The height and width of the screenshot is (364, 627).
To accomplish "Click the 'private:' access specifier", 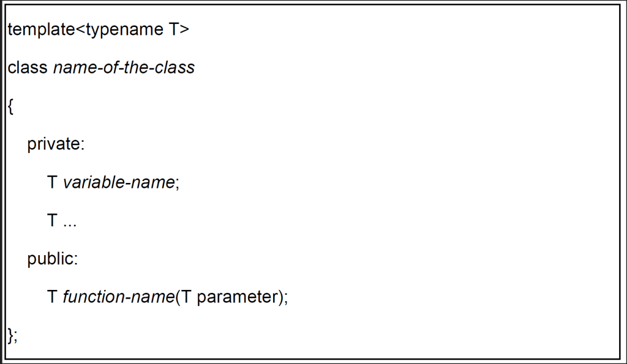I will [x=56, y=144].
